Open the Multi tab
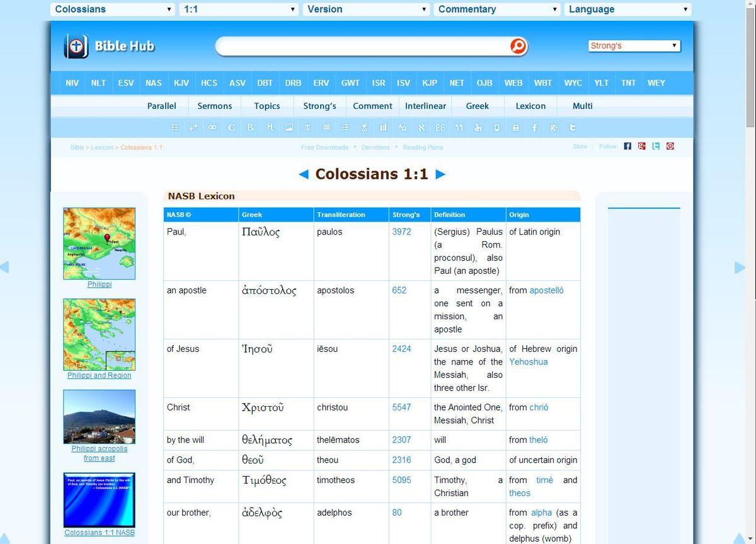756x544 pixels. pyautogui.click(x=583, y=106)
